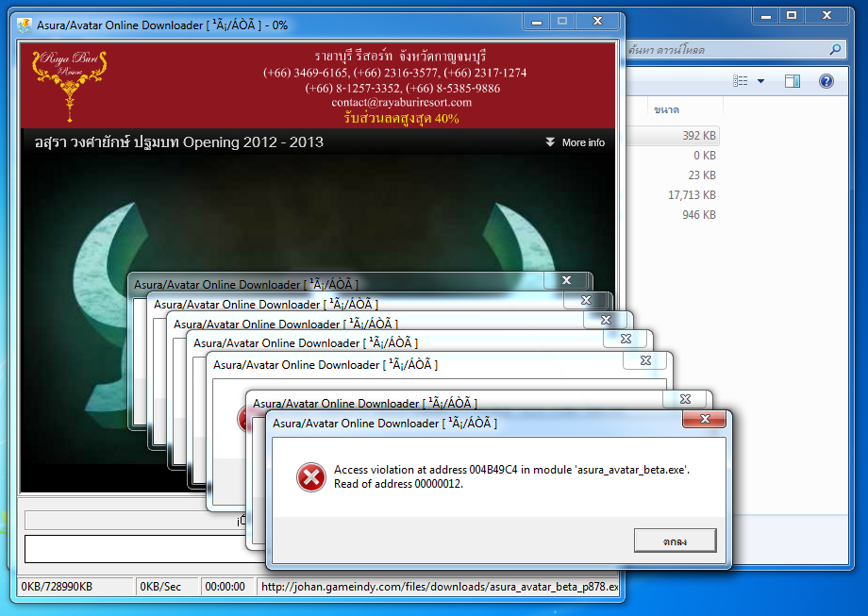
Task: Open the contact@rayaburiresort.com banner link
Action: click(x=401, y=103)
